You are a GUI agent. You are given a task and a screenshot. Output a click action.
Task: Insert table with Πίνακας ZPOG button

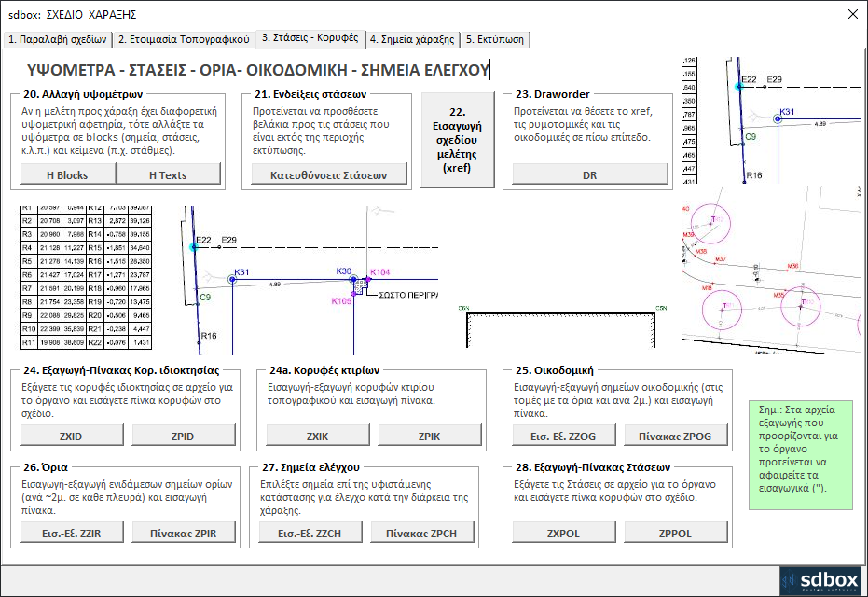[675, 437]
